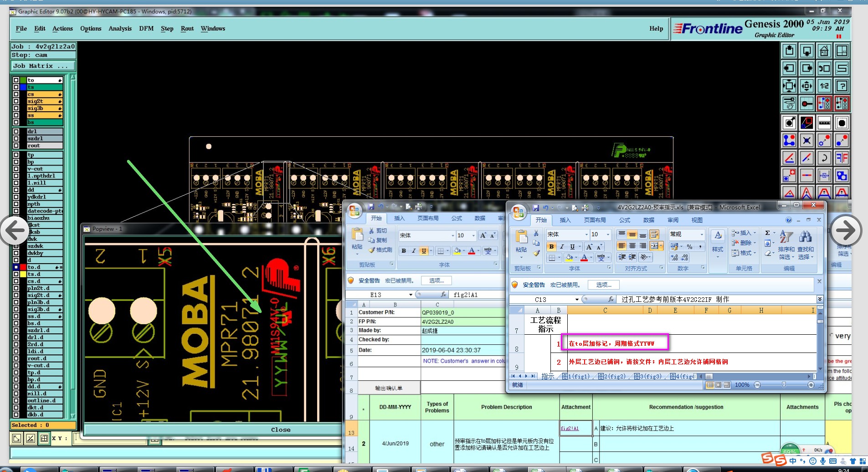
Task: Click the rotate arrow edit icon
Action: tap(824, 158)
